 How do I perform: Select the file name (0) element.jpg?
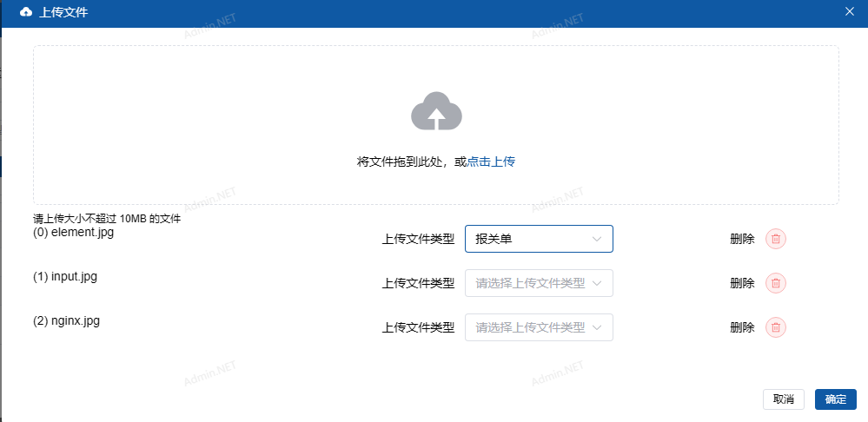point(73,233)
